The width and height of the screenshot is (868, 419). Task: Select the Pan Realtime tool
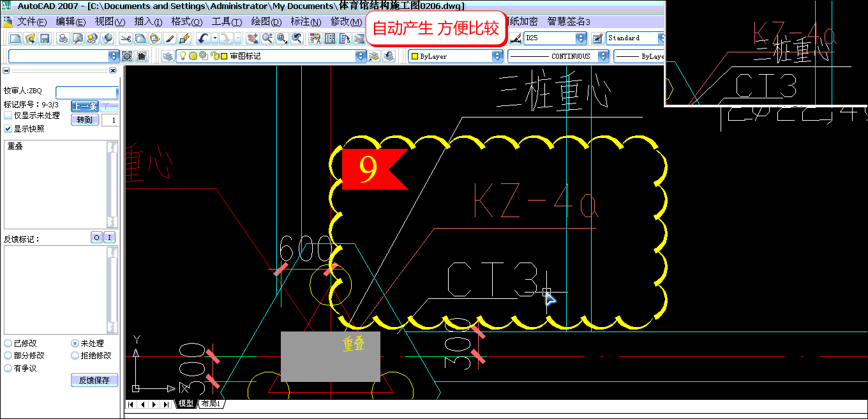(253, 38)
